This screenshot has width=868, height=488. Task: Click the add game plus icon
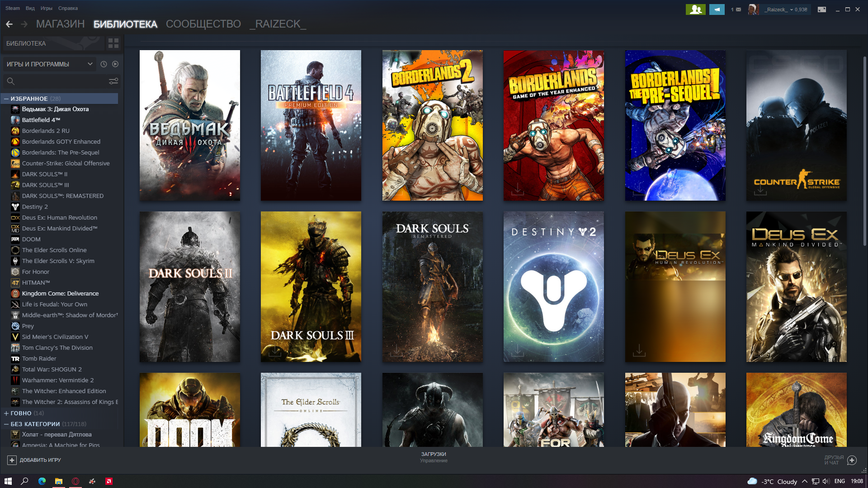12,460
